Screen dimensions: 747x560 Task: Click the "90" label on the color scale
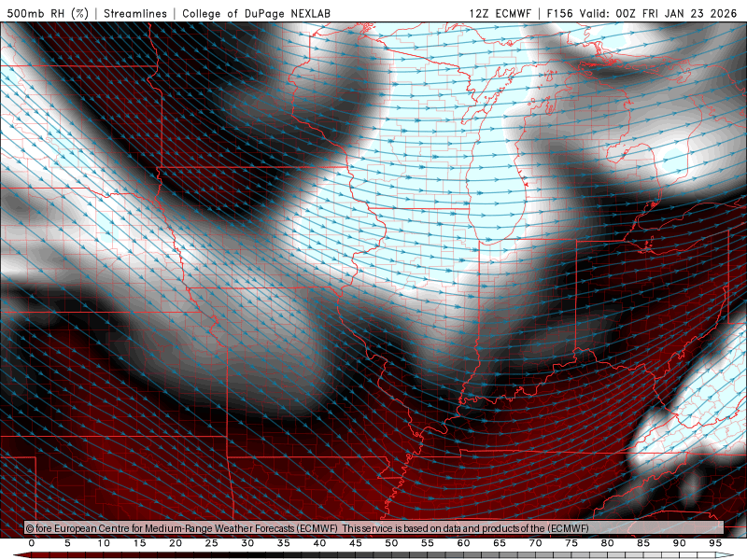[x=679, y=543]
